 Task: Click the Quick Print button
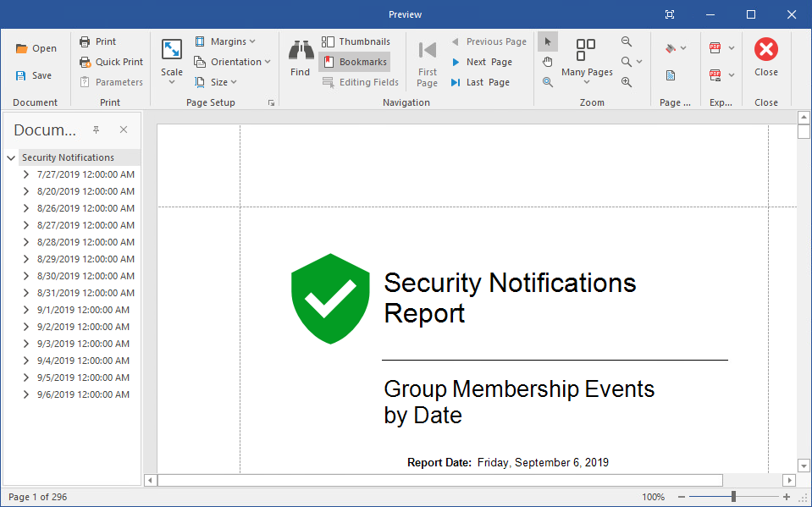coord(111,62)
